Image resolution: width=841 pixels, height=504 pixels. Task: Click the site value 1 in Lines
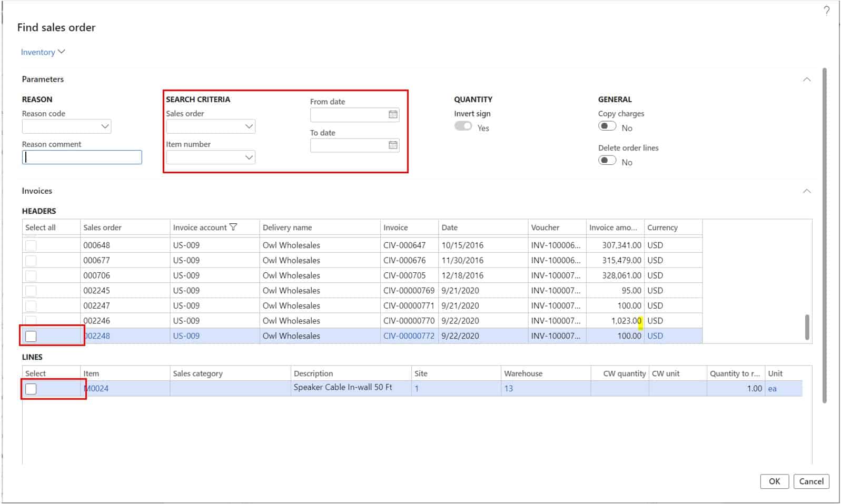pos(417,389)
